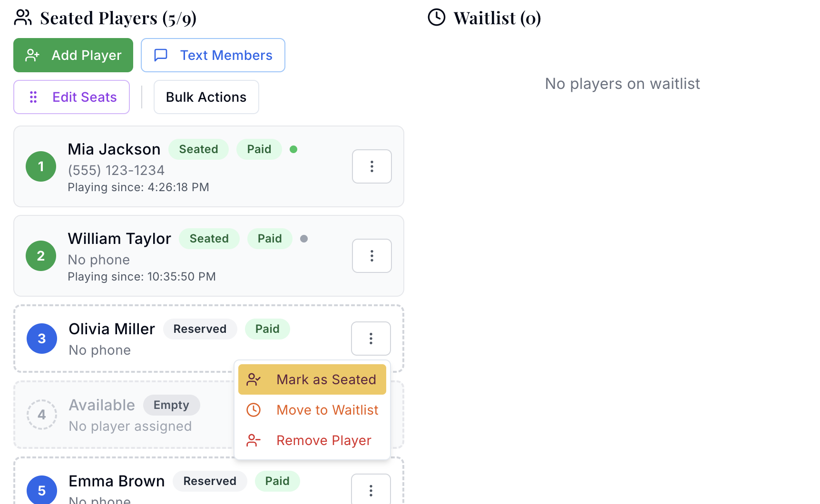This screenshot has height=504, width=820.
Task: Open William Taylor's three-dot menu
Action: [x=371, y=256]
